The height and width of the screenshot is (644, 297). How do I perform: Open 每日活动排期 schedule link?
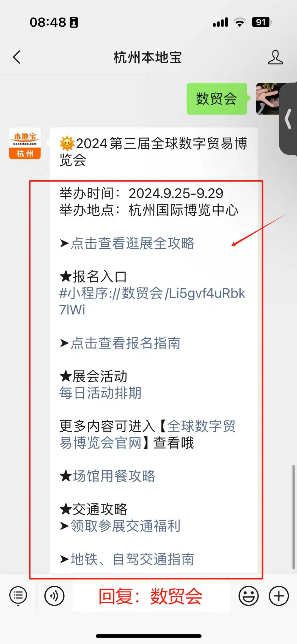click(100, 393)
